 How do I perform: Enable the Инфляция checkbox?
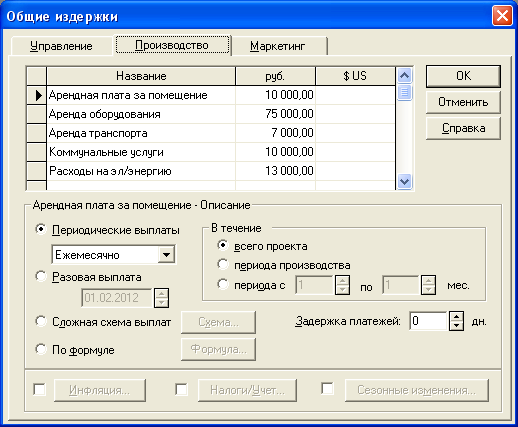click(x=40, y=389)
